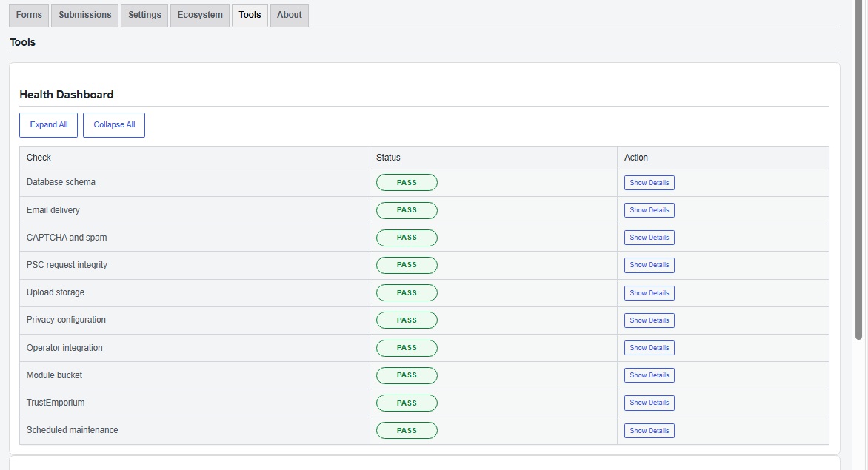The width and height of the screenshot is (868, 470).
Task: Open the Ecosystem tab
Action: tap(200, 16)
